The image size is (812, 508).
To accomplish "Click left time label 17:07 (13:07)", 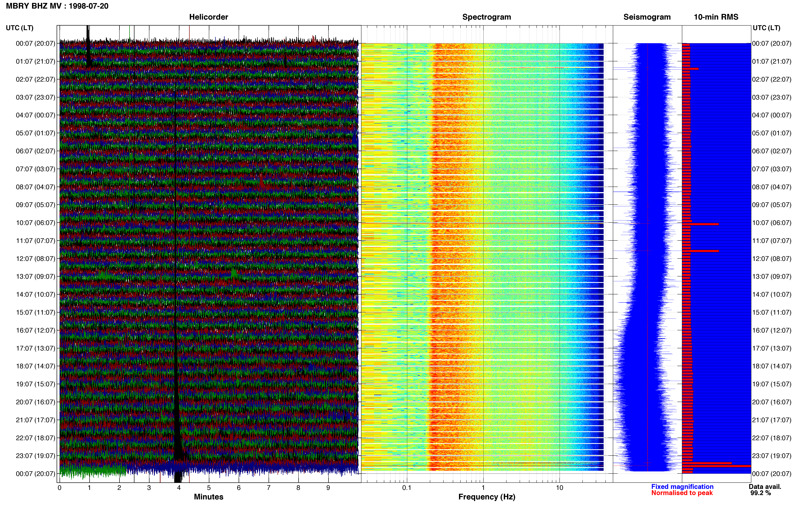I will [x=35, y=348].
